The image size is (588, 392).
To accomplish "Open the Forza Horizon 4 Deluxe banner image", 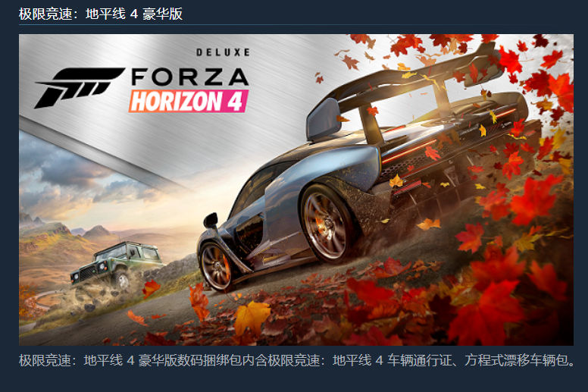I will click(x=296, y=190).
